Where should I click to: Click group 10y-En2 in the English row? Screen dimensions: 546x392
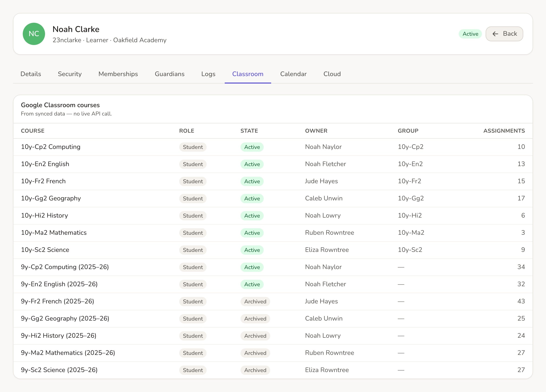410,164
